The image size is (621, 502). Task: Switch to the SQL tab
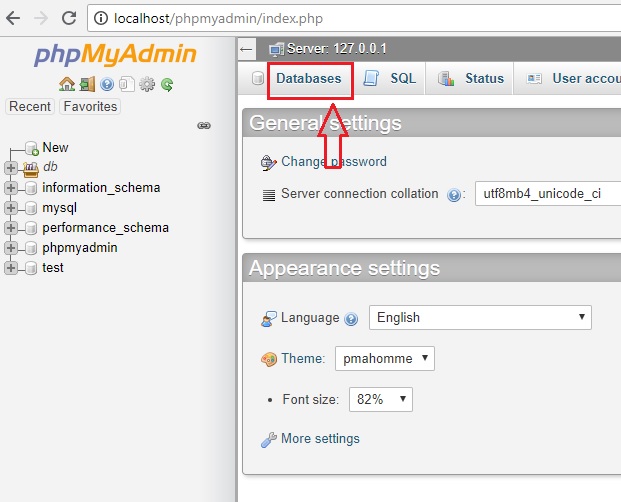coord(403,78)
